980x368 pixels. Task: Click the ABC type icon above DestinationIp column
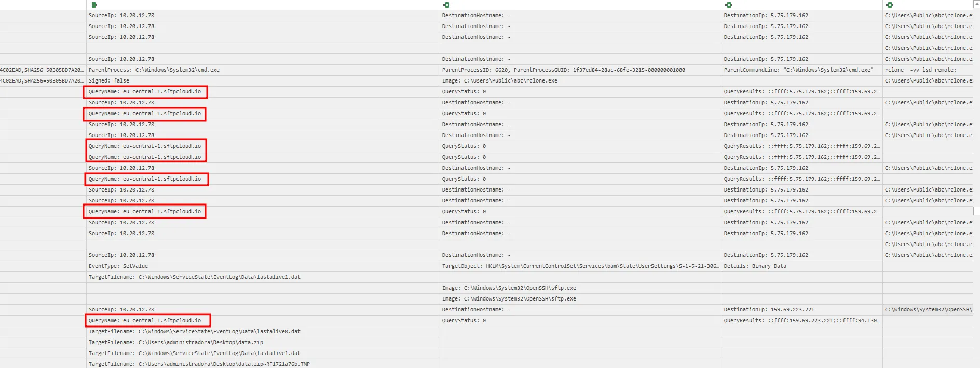click(x=729, y=5)
